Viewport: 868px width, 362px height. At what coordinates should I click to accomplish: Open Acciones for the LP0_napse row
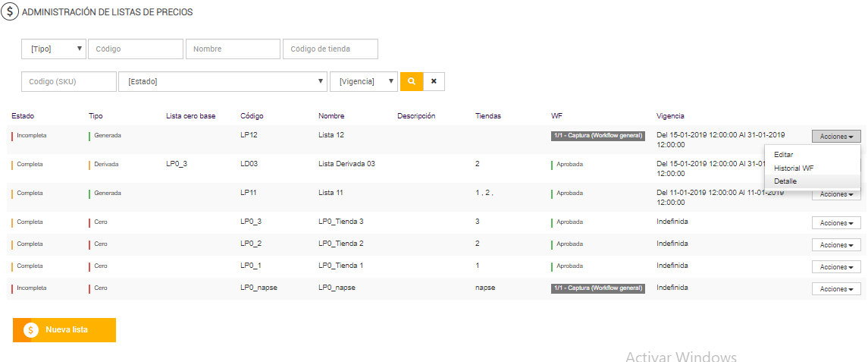836,289
